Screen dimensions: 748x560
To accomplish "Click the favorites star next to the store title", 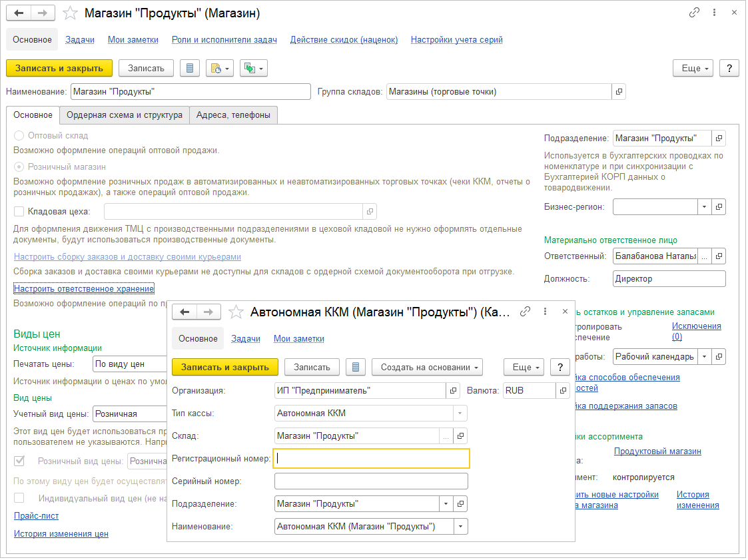I will [70, 13].
